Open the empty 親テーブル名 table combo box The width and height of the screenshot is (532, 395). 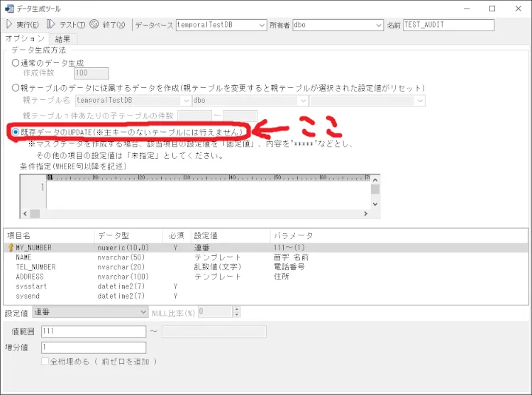click(x=367, y=101)
